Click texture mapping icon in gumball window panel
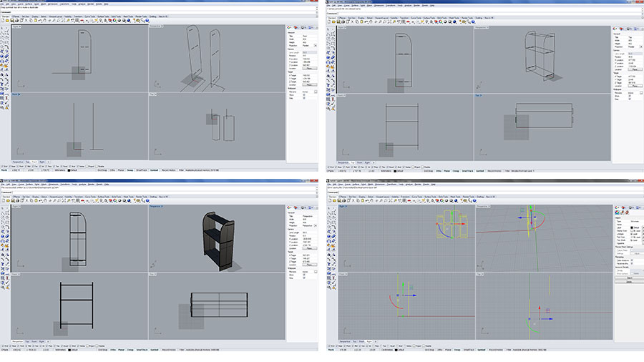 627,212
